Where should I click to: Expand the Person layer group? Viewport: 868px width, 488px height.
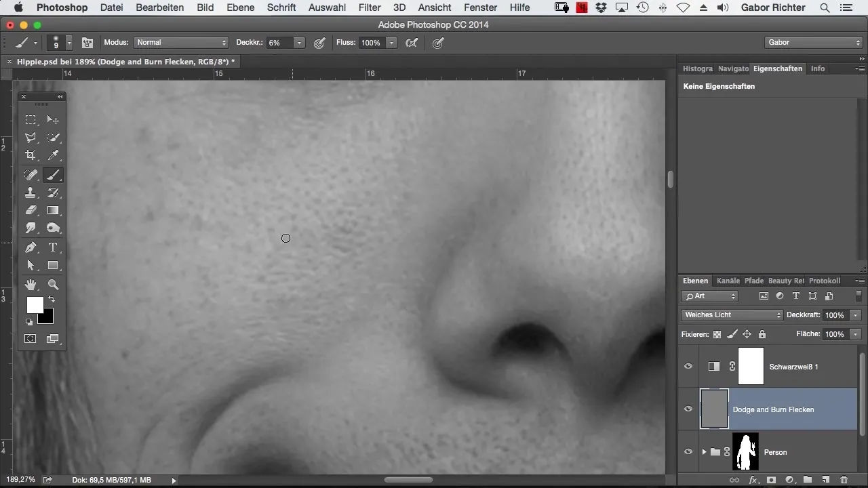pyautogui.click(x=704, y=452)
